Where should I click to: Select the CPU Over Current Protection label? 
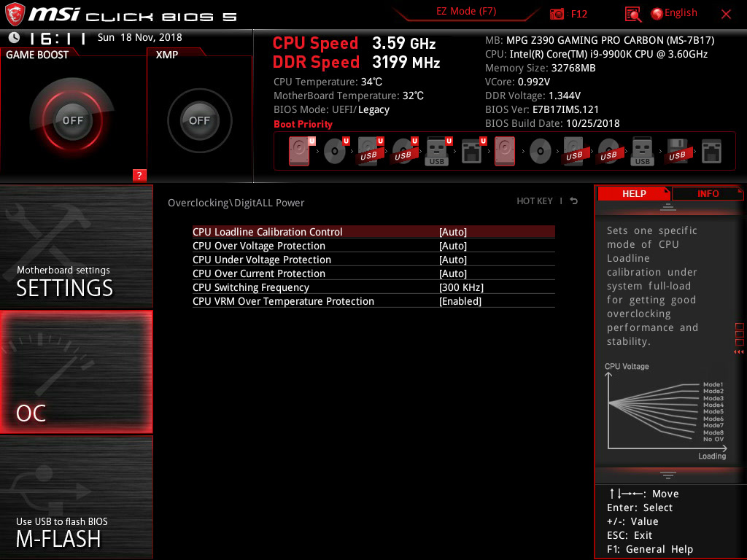point(259,273)
